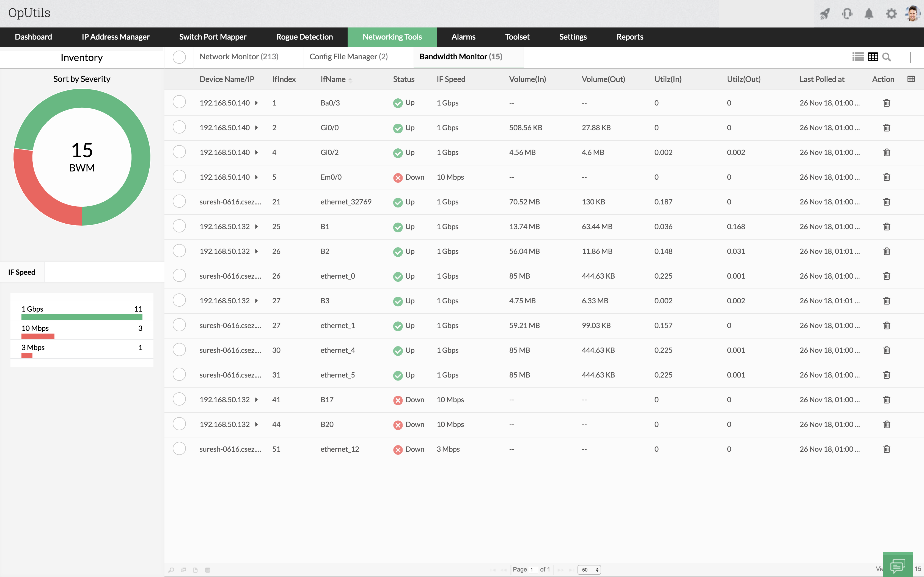Click the rocket quick-launch icon in header

click(x=825, y=14)
